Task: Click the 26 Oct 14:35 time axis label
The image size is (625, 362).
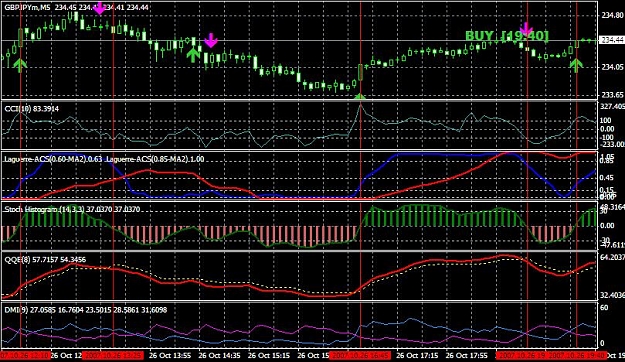Action: (x=220, y=355)
